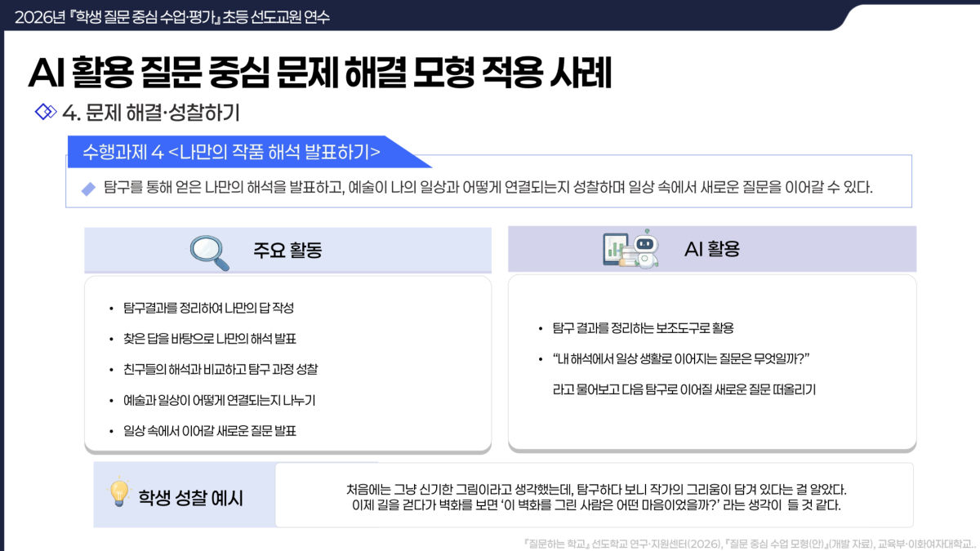Click the 학생 성찰 예시 label
The width and height of the screenshot is (980, 551).
[x=190, y=497]
